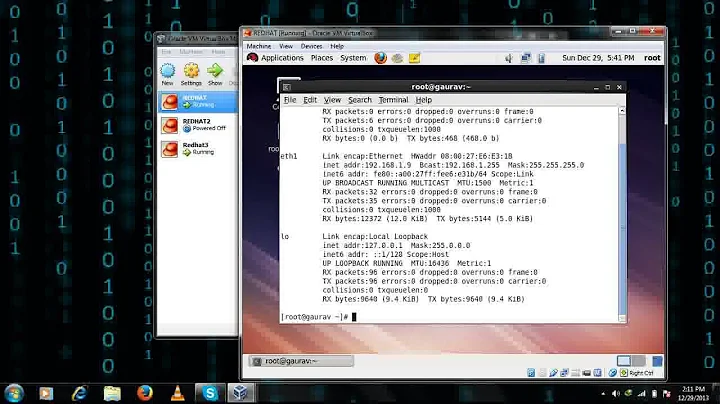
Task: Click the terminal vertical scrollbar thumb
Action: pos(622,229)
